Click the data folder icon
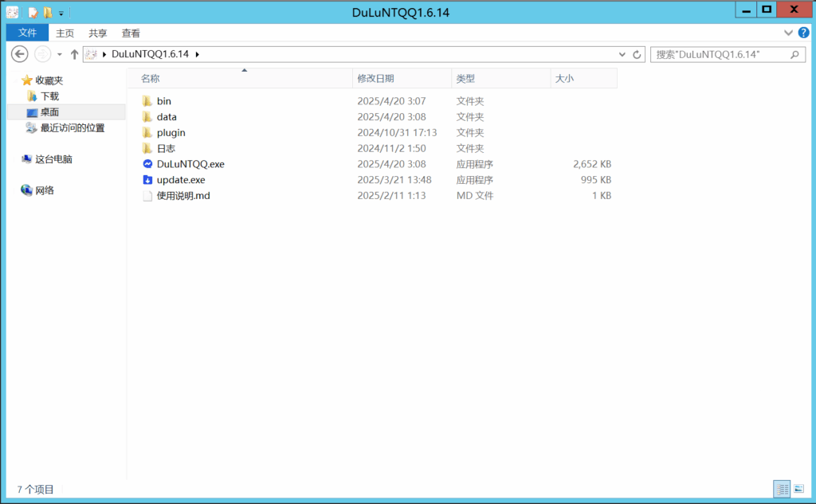This screenshot has width=816, height=504. point(147,116)
